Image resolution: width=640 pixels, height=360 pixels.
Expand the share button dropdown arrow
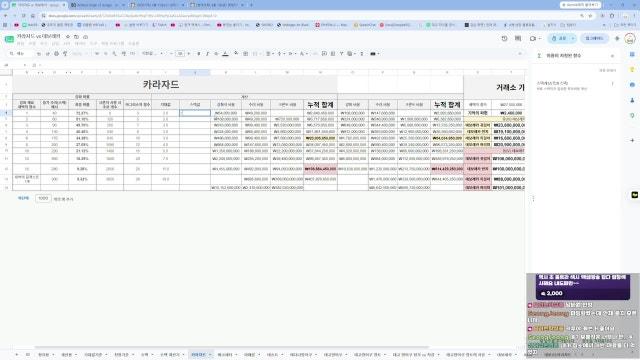[573, 38]
